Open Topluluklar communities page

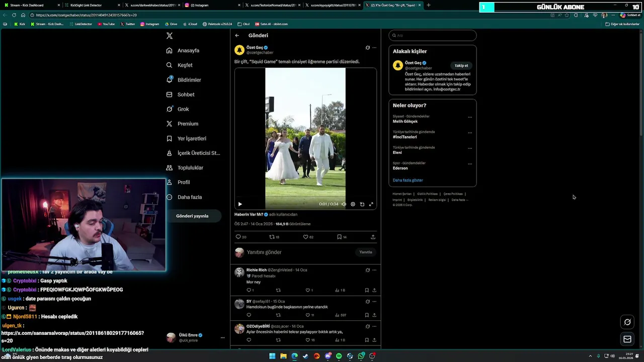(x=185, y=167)
